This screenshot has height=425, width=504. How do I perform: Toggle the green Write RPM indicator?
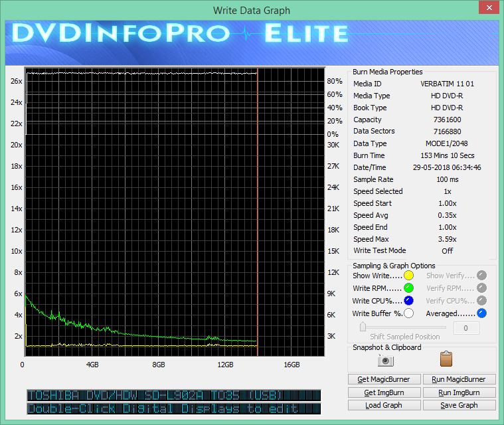click(408, 288)
